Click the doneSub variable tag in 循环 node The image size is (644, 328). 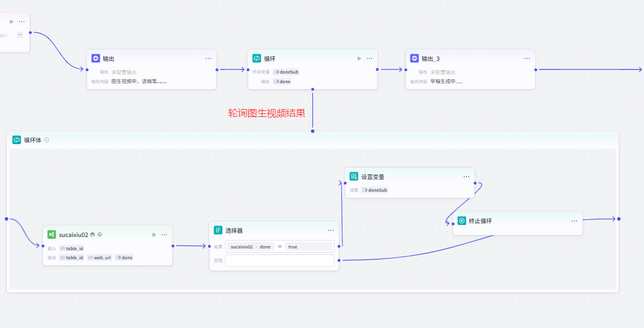click(286, 72)
